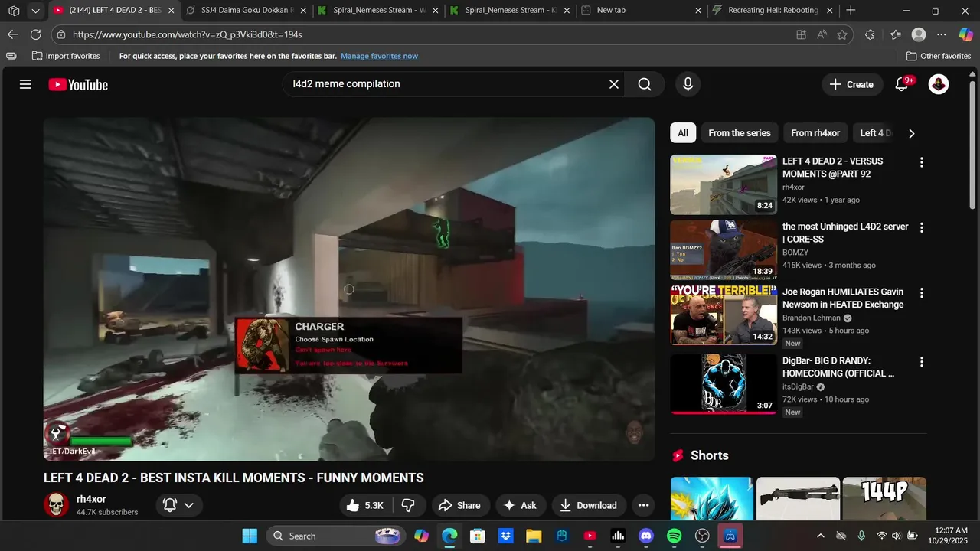980x551 pixels.
Task: Open YouTube notifications bell
Action: pyautogui.click(x=902, y=84)
